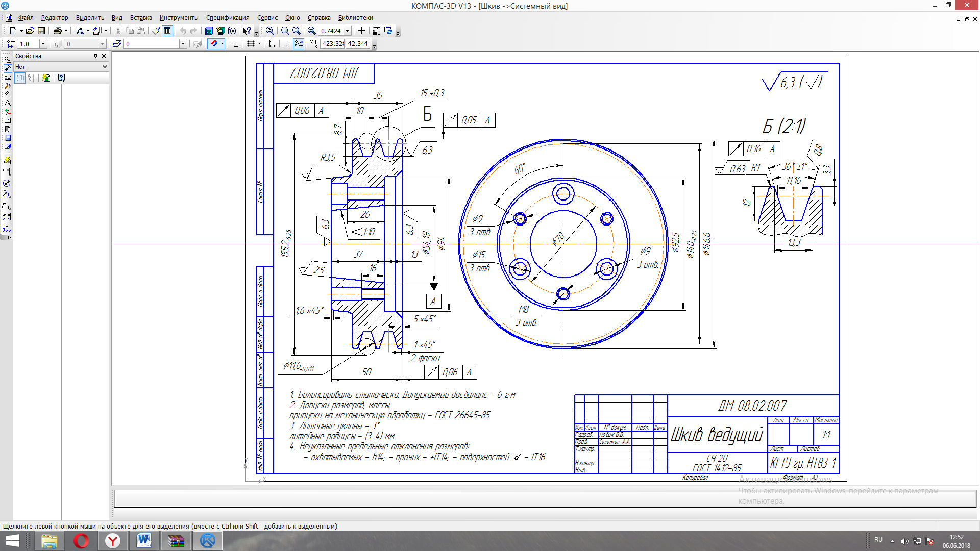Toggle global snaps magnet button
This screenshot has width=980, height=551.
pyautogui.click(x=214, y=44)
